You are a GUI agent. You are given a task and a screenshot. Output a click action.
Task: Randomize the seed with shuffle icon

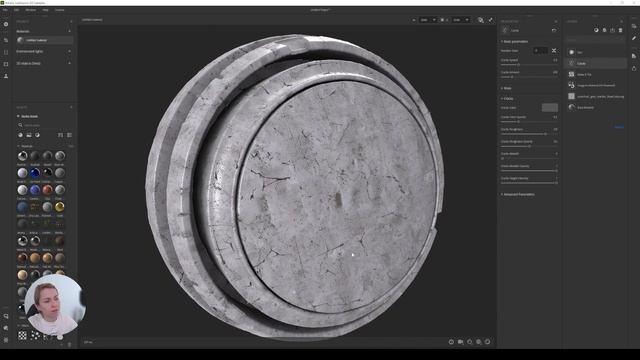pyautogui.click(x=554, y=51)
